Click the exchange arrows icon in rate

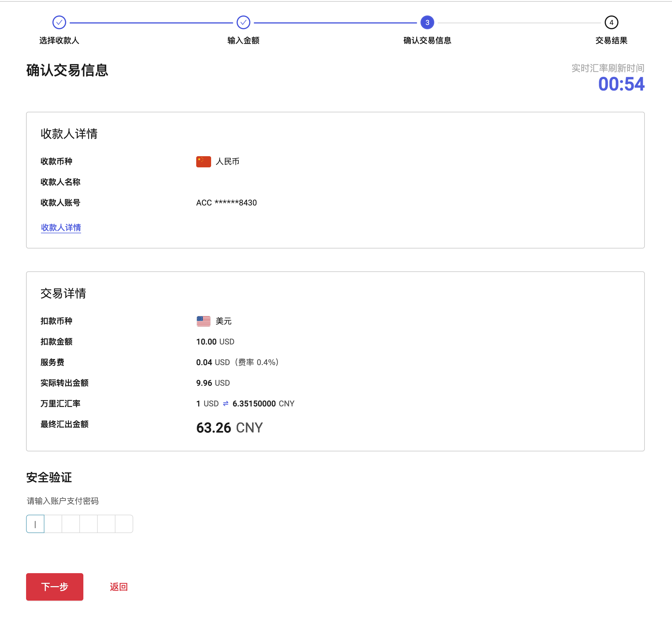[x=226, y=403]
